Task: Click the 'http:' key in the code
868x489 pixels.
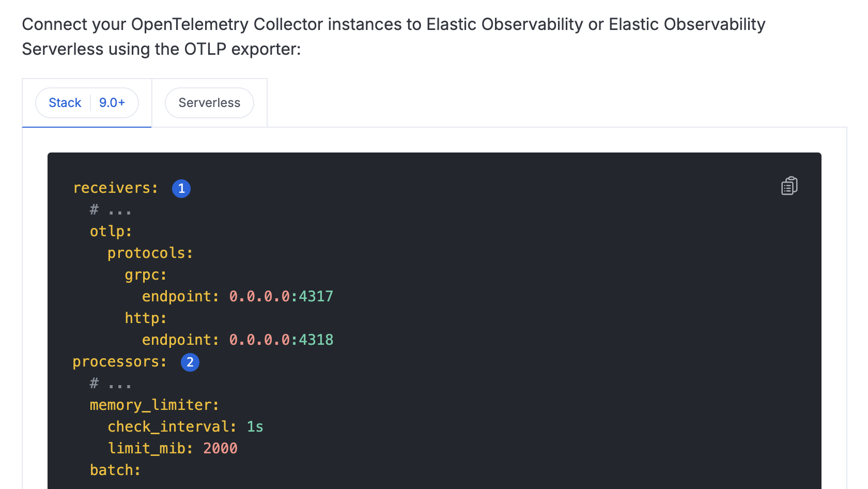Action: pos(146,318)
